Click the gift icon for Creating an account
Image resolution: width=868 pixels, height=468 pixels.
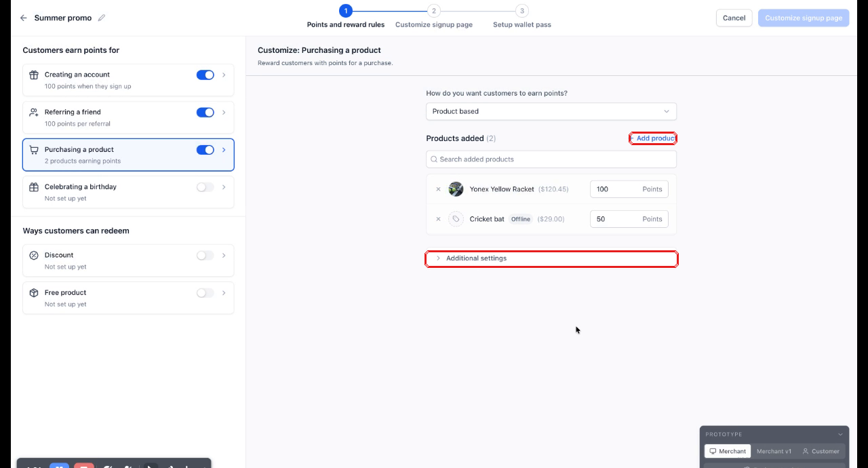coord(34,75)
